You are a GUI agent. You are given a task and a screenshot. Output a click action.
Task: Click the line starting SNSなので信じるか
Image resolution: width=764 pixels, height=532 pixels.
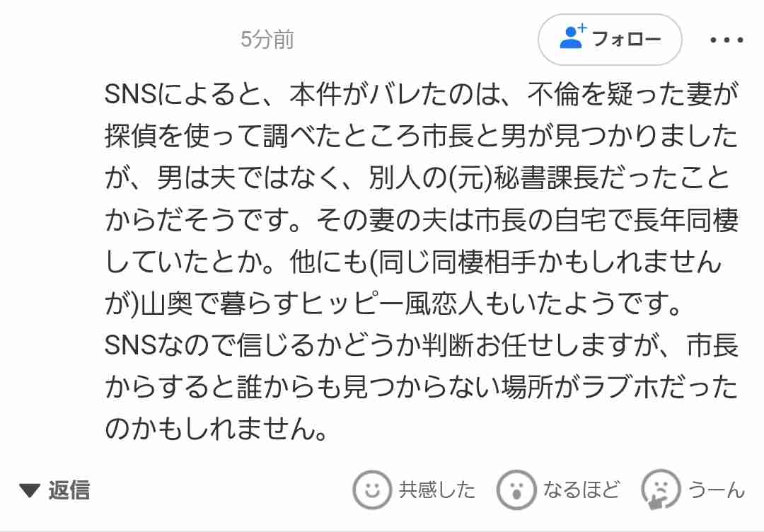(x=422, y=346)
